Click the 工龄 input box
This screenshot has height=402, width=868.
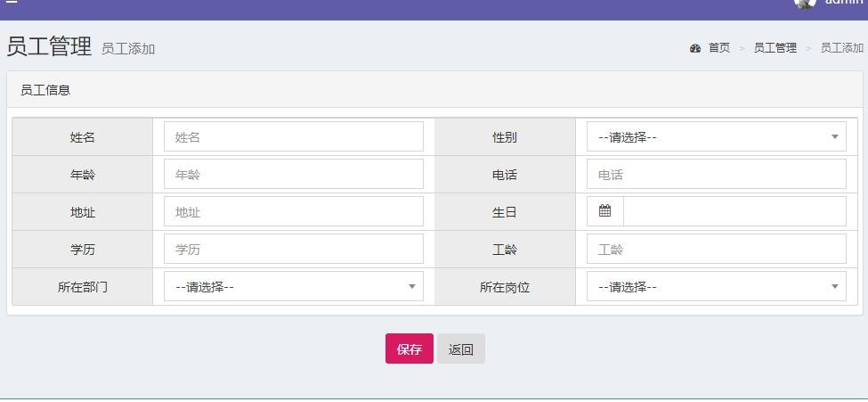(x=716, y=250)
